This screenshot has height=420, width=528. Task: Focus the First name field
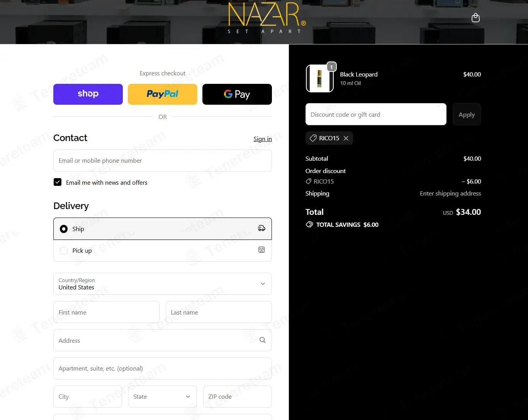106,312
